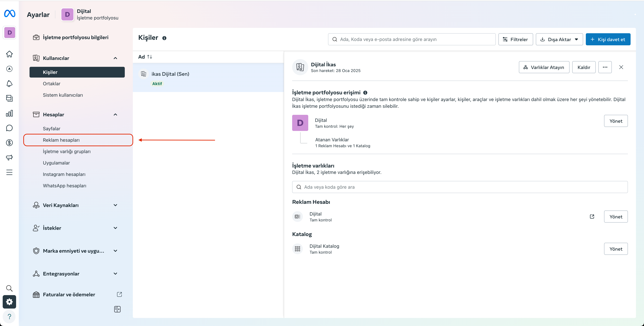Click the info icon next to Kişiler
This screenshot has width=644, height=326.
pyautogui.click(x=164, y=38)
